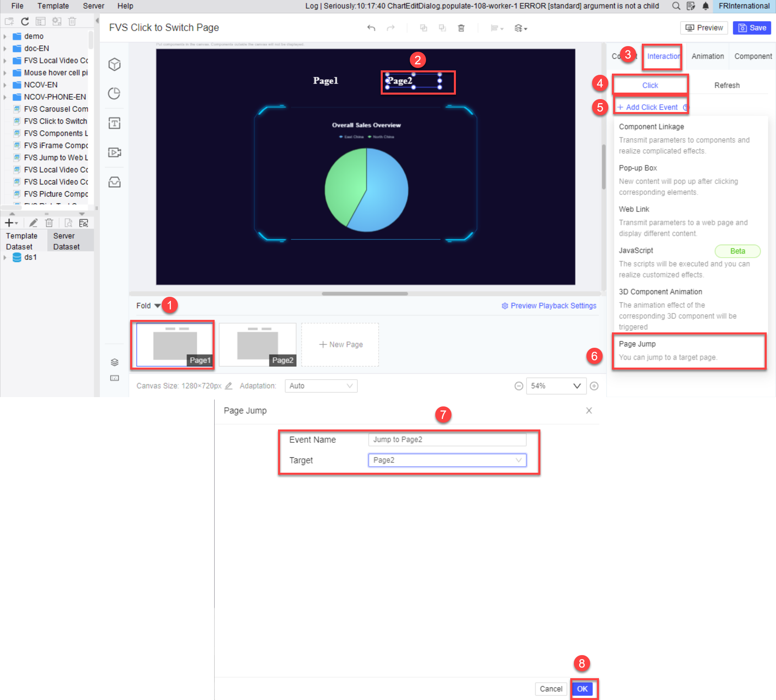776x700 pixels.
Task: Select the 3D component tool icon
Action: [x=114, y=65]
